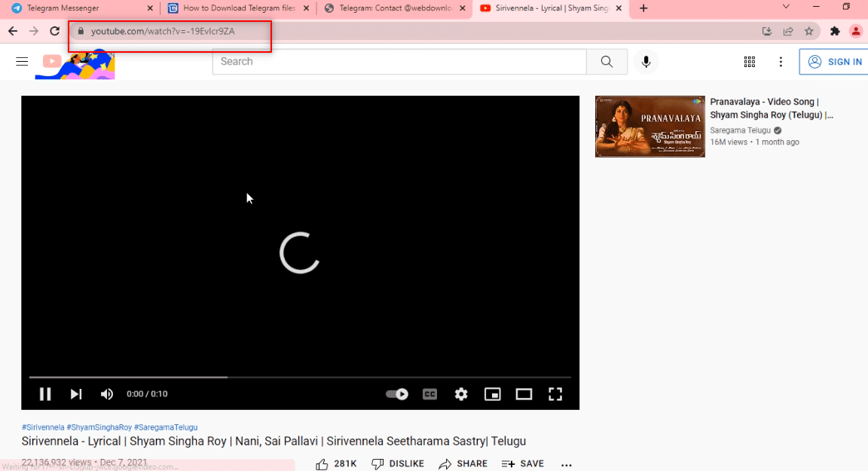The height and width of the screenshot is (471, 868).
Task: Click the video progress bar
Action: click(301, 377)
